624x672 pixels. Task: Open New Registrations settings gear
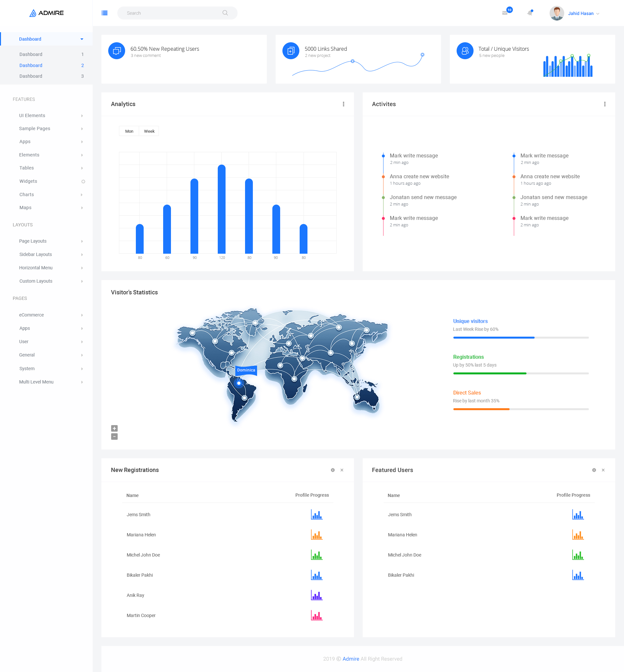(x=332, y=470)
